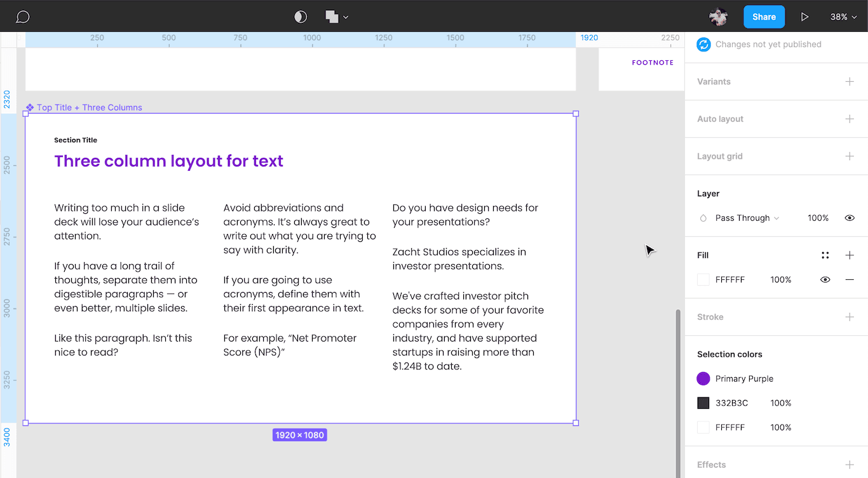Screen dimensions: 868x478
Task: Click the library sync icon beside Changes not yet published
Action: [x=703, y=44]
